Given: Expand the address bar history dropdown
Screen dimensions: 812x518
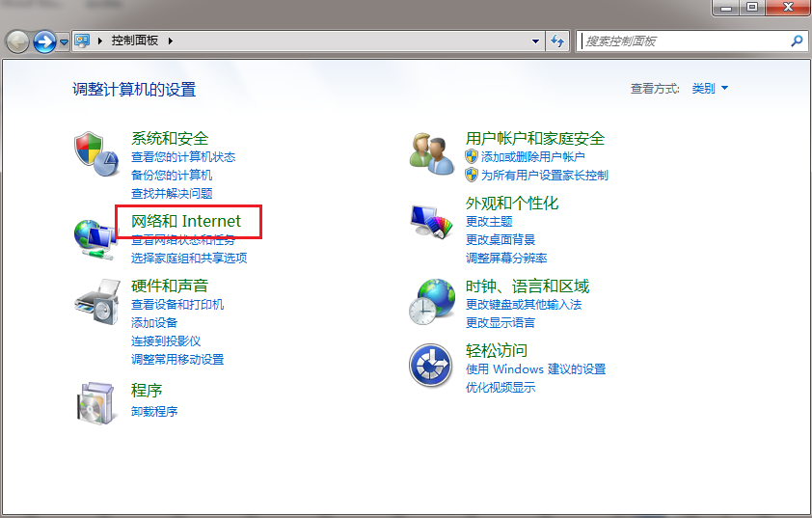Looking at the screenshot, I should (x=535, y=41).
